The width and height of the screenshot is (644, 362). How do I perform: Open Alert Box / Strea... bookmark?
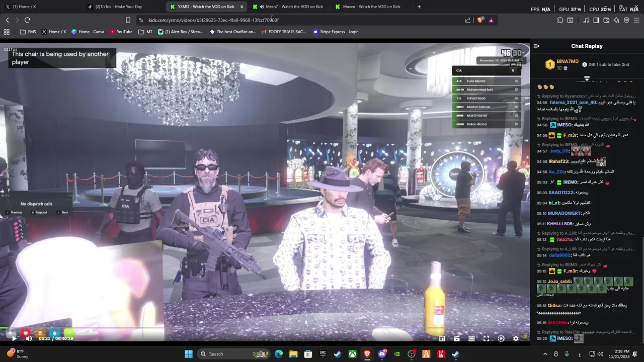180,32
